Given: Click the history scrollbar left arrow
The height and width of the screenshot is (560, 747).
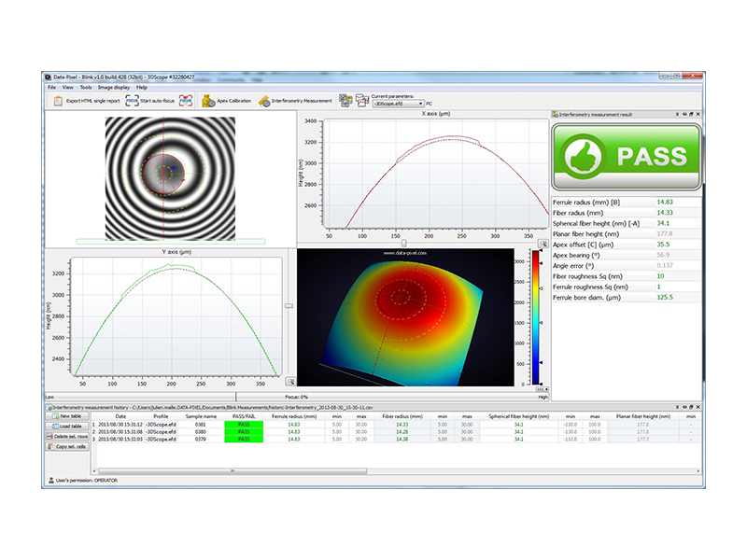Looking at the screenshot, I should tap(95, 471).
